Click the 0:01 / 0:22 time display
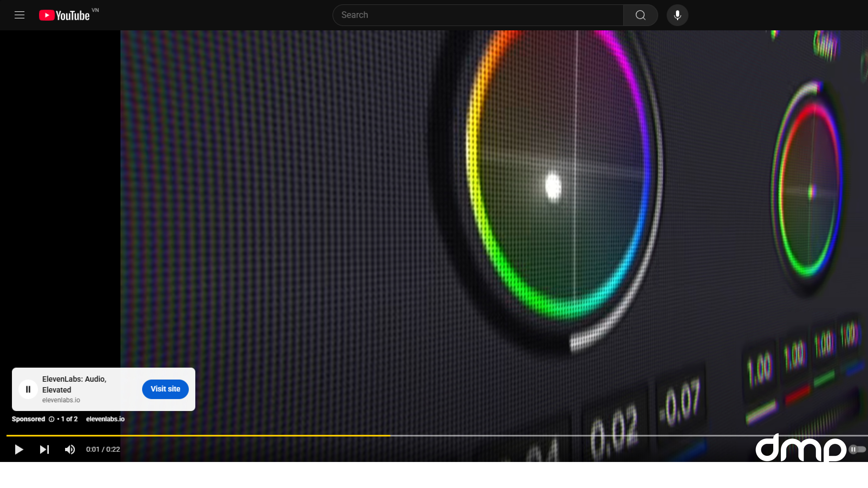Image resolution: width=868 pixels, height=488 pixels. pos(103,449)
